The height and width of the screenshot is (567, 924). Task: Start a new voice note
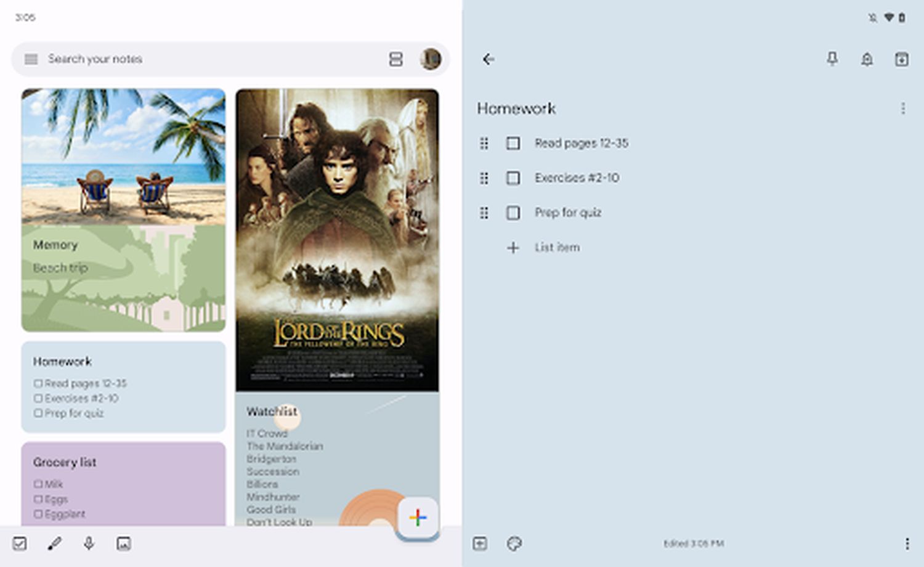click(x=89, y=544)
